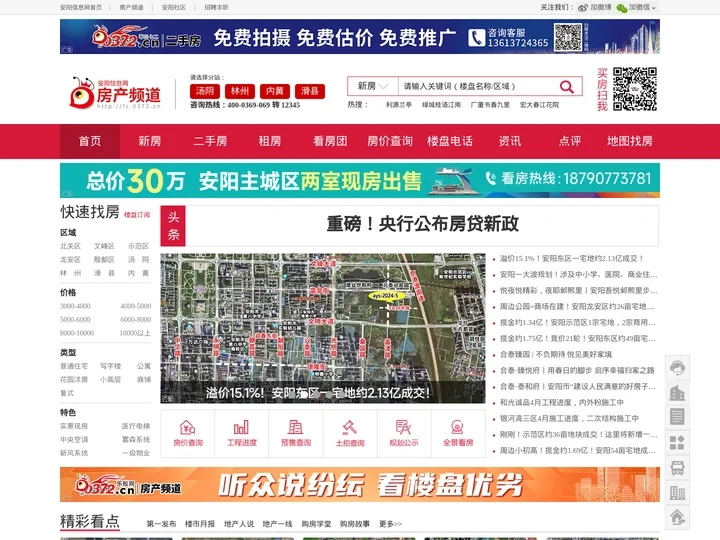
Task: Click the document list sidebar icon
Action: click(x=677, y=417)
